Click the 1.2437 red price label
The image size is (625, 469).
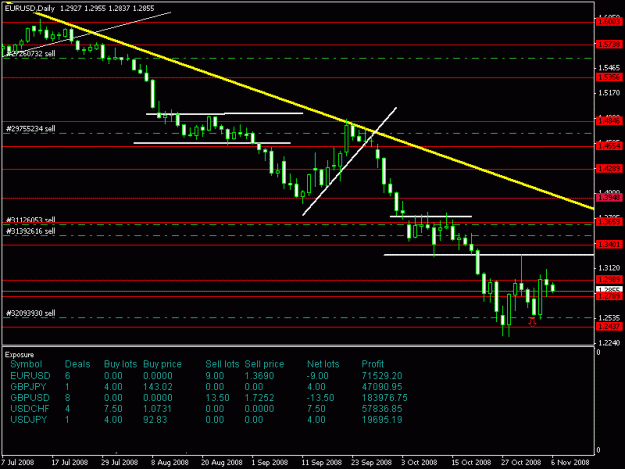click(x=609, y=326)
